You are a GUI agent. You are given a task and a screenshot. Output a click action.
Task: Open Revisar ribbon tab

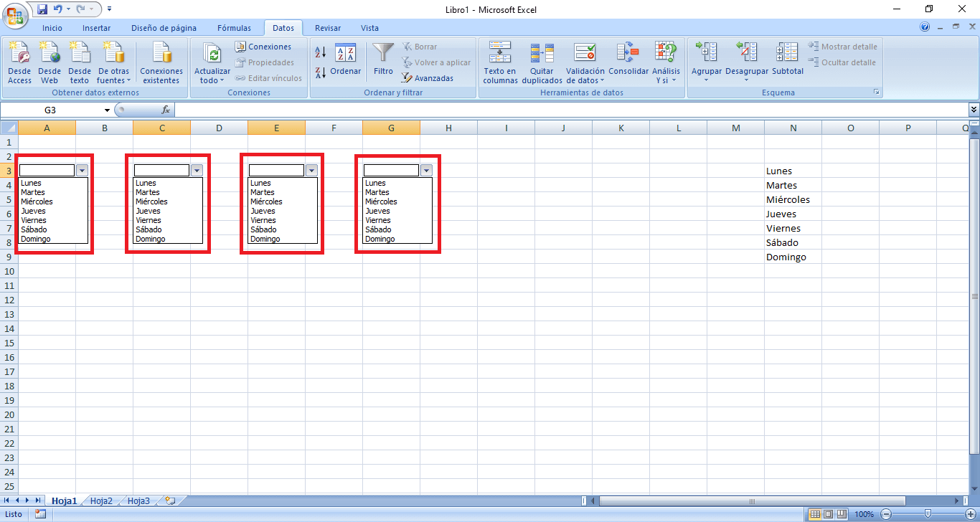pyautogui.click(x=328, y=28)
